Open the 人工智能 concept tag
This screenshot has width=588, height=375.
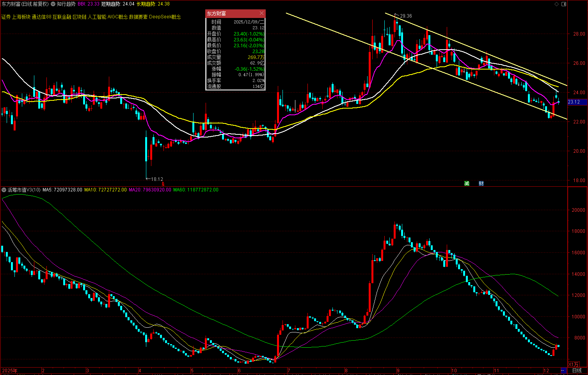(97, 17)
